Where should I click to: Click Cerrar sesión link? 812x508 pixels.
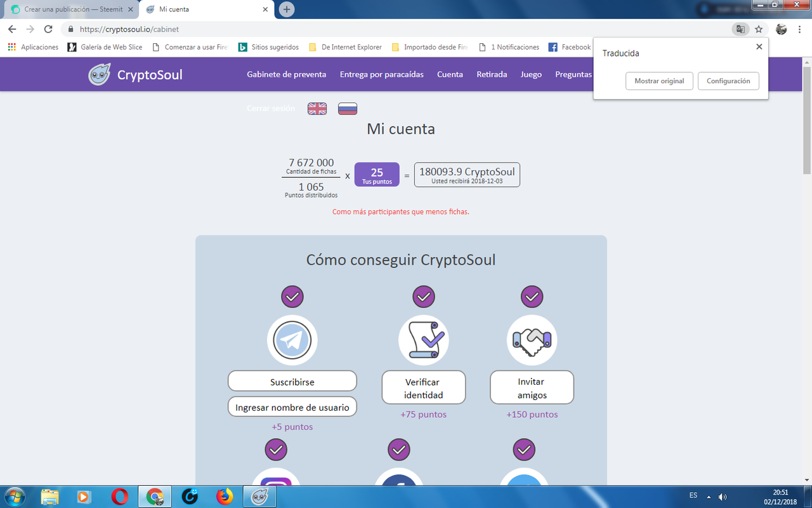click(x=271, y=109)
